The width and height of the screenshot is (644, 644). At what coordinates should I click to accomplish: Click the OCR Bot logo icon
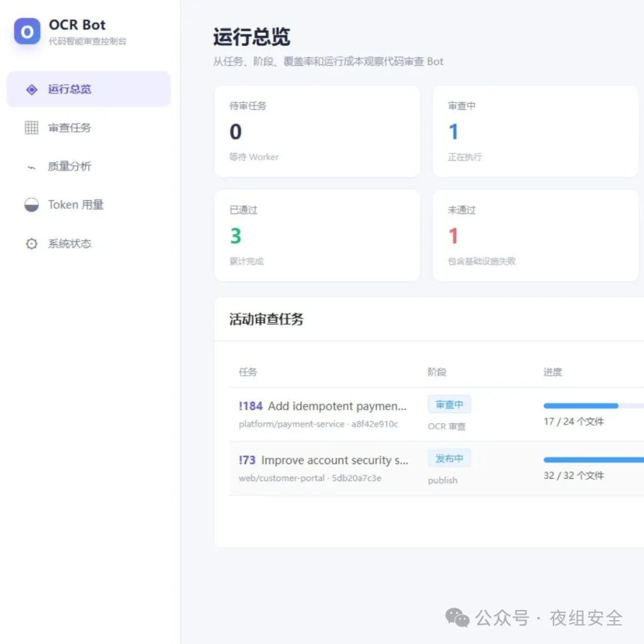(x=27, y=31)
